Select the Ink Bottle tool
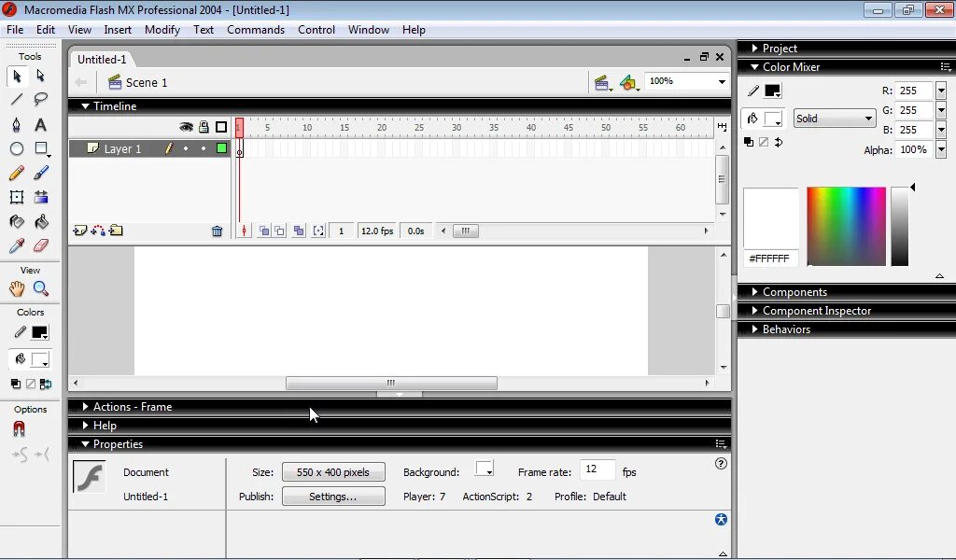956x560 pixels. click(17, 222)
